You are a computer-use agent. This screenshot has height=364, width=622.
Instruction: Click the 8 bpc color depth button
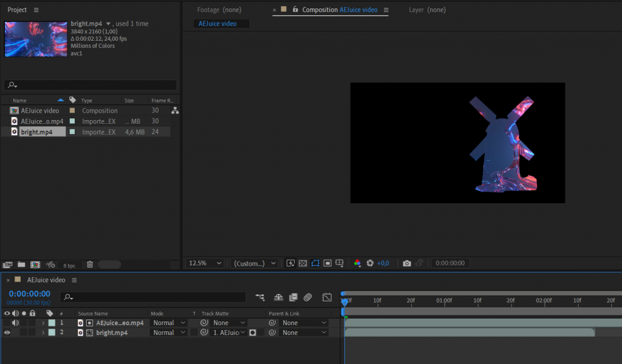pos(69,264)
